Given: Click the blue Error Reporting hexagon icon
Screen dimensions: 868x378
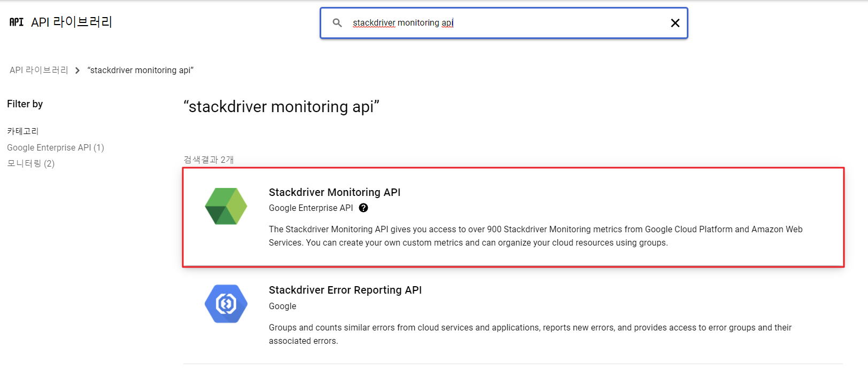Looking at the screenshot, I should click(226, 304).
